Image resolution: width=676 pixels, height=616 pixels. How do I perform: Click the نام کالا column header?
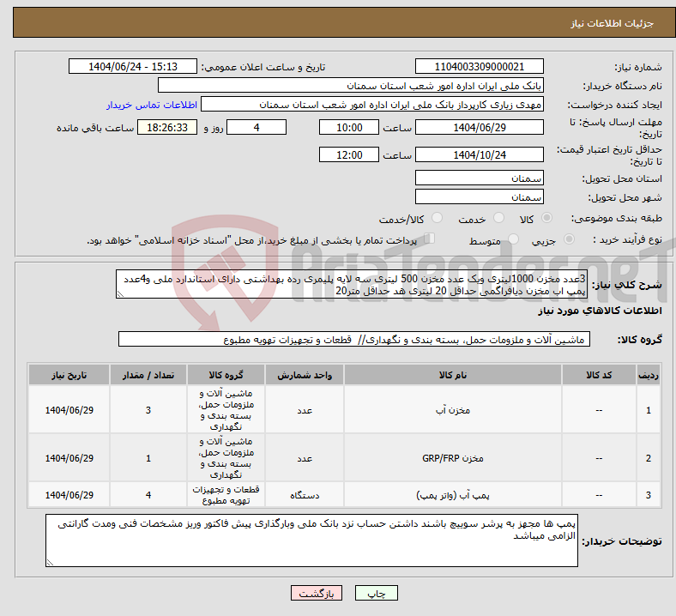click(453, 375)
